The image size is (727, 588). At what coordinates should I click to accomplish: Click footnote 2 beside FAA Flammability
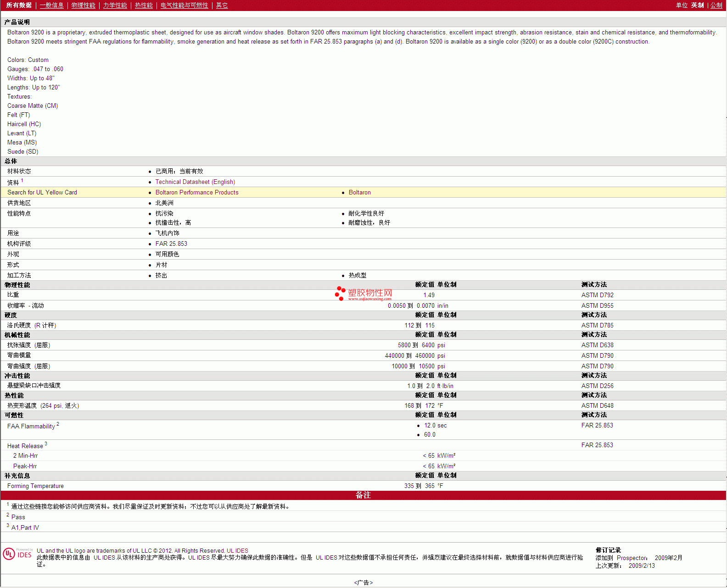coord(58,424)
